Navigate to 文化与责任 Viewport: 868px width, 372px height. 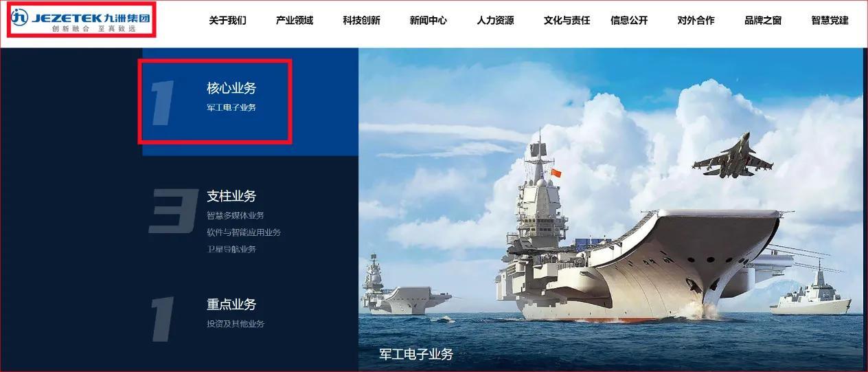click(567, 21)
